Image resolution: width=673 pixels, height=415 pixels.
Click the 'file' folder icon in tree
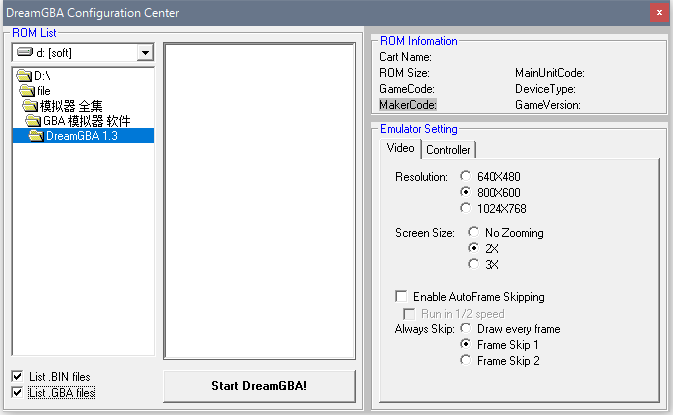(28, 91)
